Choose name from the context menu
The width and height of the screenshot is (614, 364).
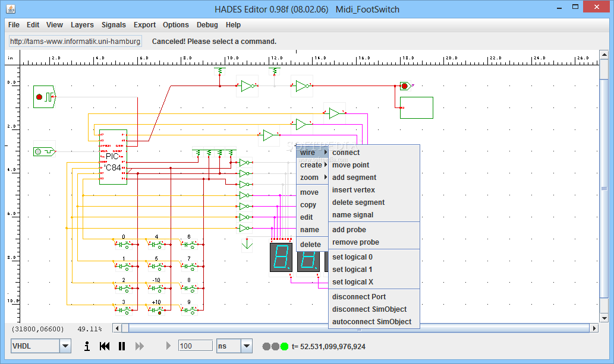[x=313, y=230]
